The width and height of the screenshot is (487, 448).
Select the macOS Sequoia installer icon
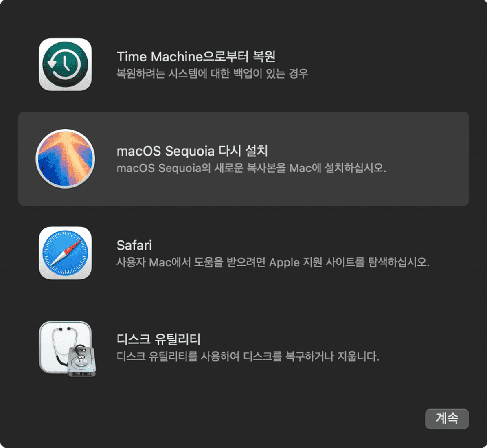pyautogui.click(x=65, y=159)
